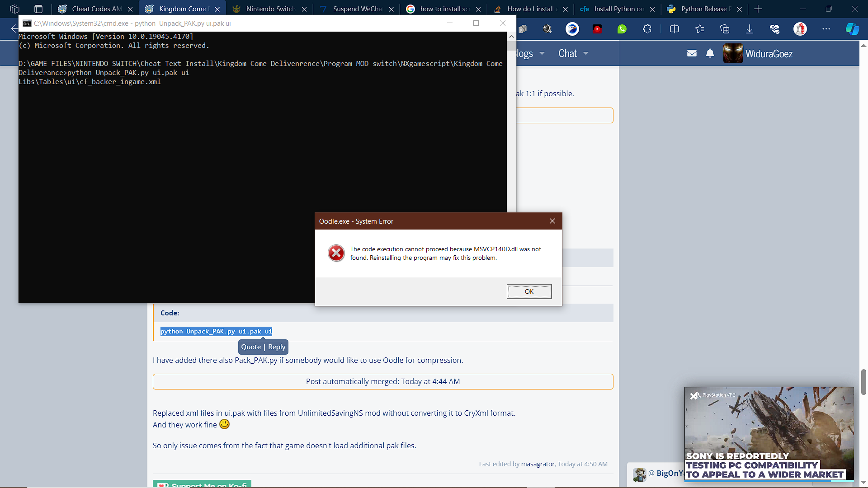Open forum inbox envelope icon
This screenshot has height=488, width=868.
click(692, 53)
